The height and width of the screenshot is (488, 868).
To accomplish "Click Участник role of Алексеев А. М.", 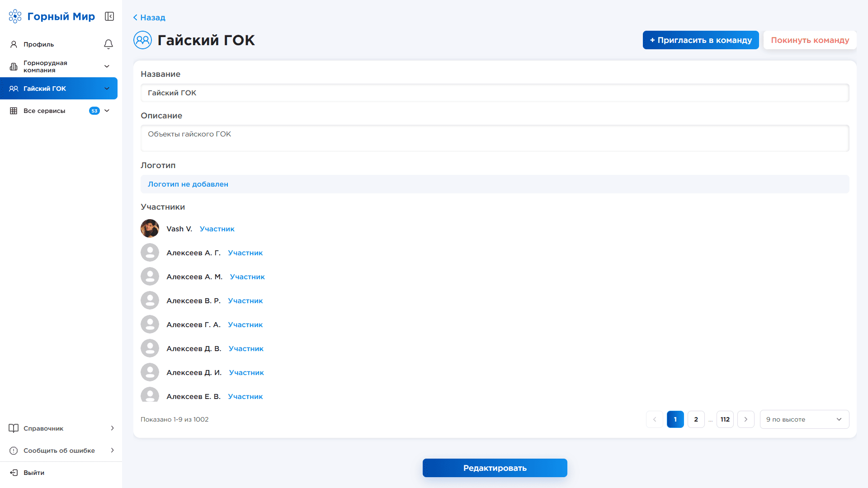I will coord(247,277).
